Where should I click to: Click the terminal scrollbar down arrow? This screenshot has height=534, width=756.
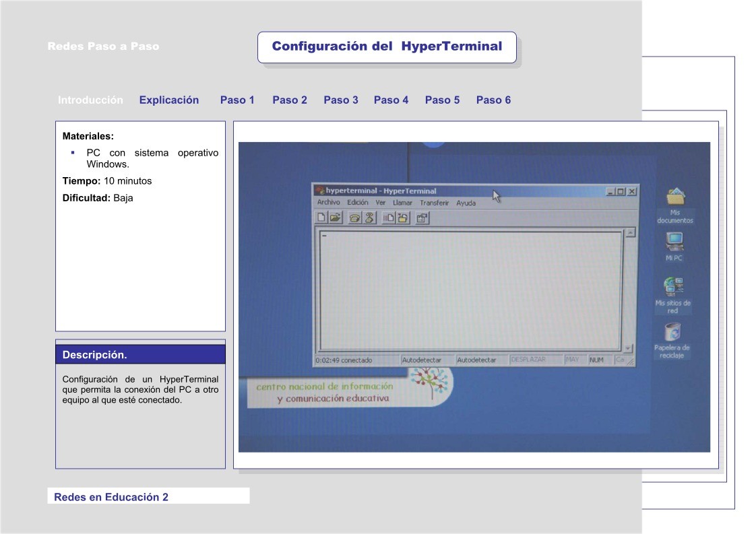point(628,348)
